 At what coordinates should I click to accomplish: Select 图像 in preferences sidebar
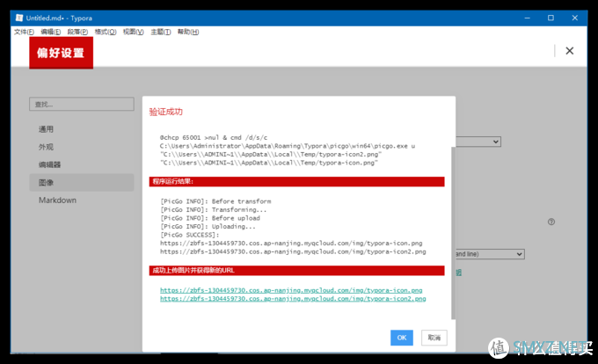click(x=82, y=183)
